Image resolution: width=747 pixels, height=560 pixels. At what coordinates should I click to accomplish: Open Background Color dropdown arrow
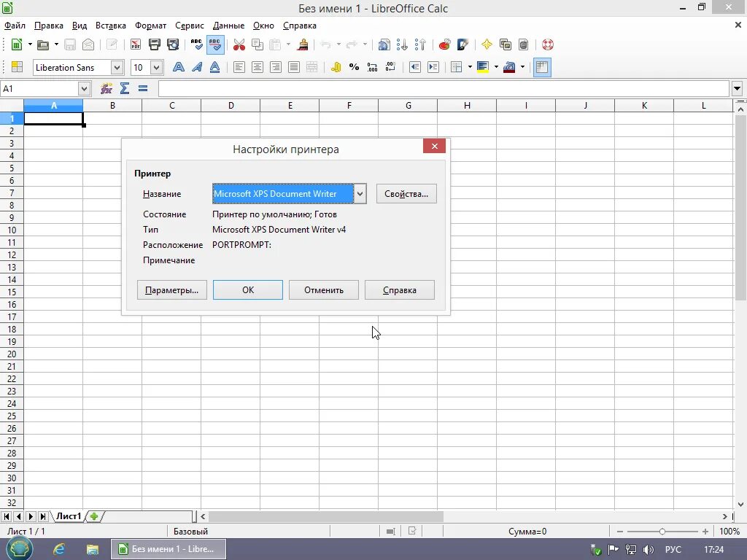[496, 67]
